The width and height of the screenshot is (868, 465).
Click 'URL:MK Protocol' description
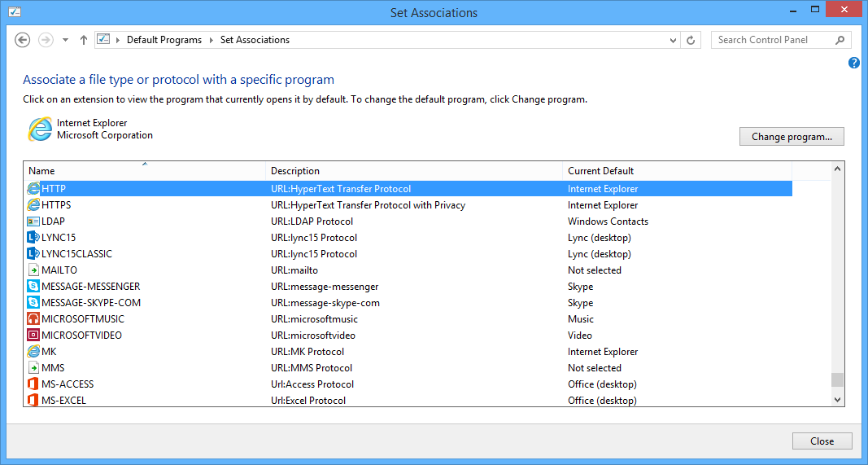[x=308, y=351]
